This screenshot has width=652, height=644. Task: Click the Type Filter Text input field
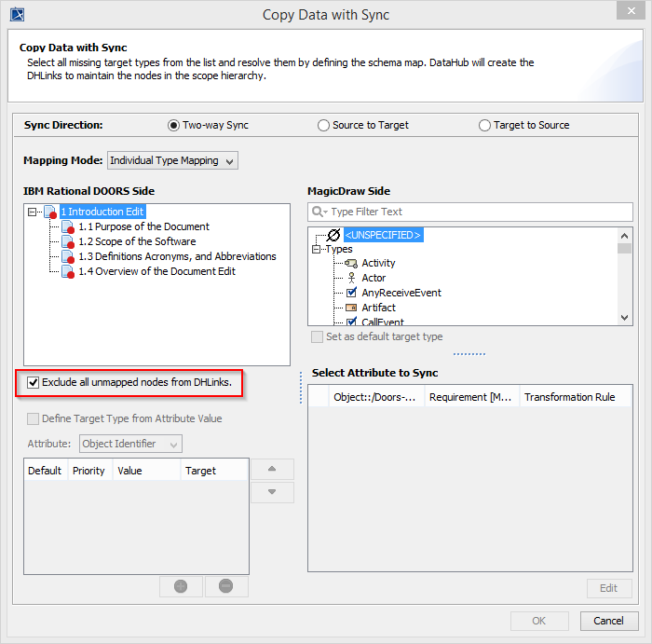pyautogui.click(x=470, y=212)
